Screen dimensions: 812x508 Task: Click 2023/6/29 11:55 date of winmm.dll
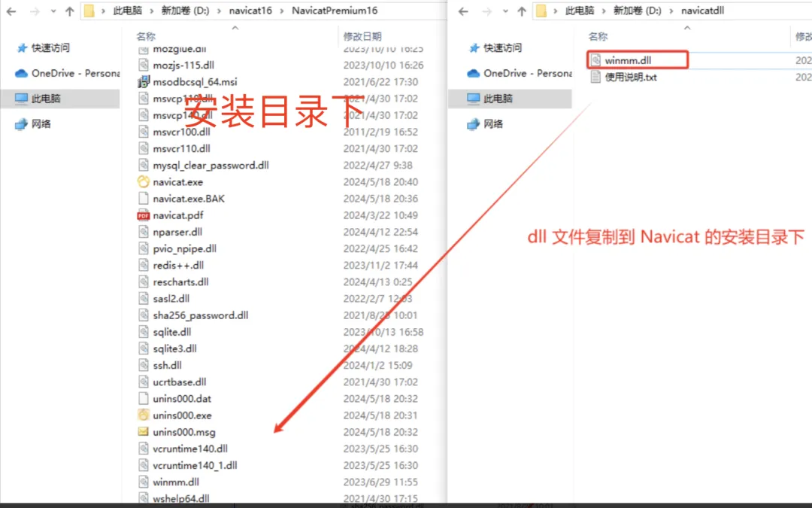pos(380,482)
